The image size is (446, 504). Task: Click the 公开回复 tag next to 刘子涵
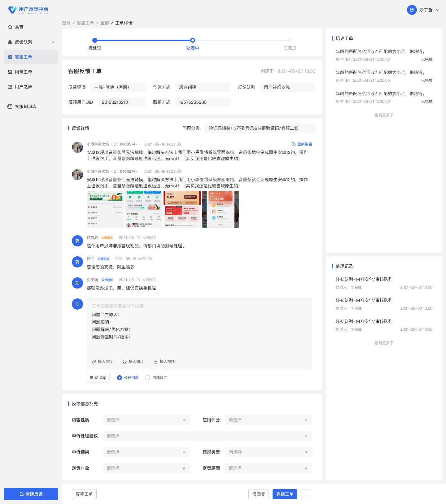pos(107,280)
